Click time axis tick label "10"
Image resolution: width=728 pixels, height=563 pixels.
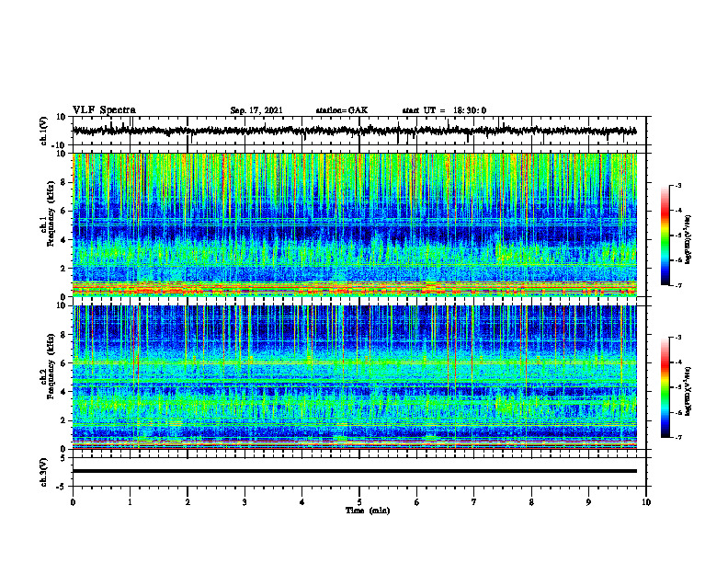646,502
